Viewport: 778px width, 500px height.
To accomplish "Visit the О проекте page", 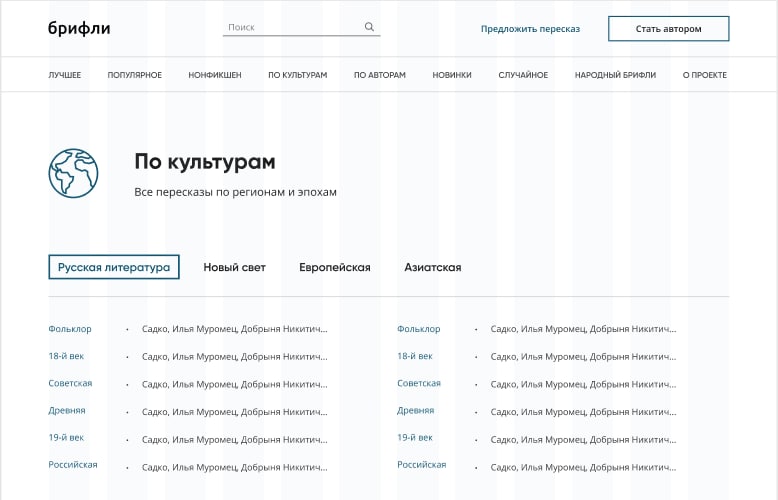I will tap(705, 75).
